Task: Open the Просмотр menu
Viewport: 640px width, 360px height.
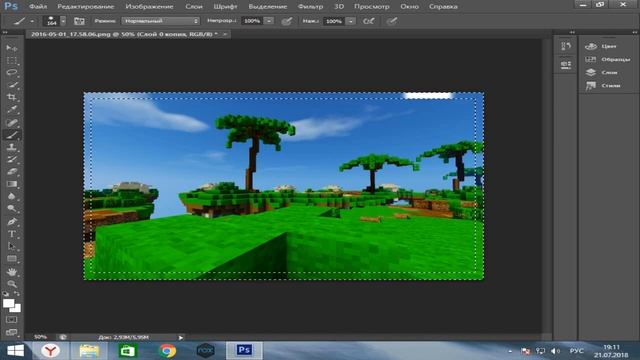Action: (x=372, y=7)
